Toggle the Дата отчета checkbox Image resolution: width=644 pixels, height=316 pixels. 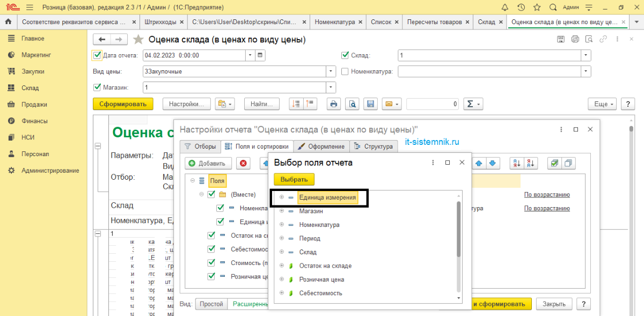coord(97,55)
